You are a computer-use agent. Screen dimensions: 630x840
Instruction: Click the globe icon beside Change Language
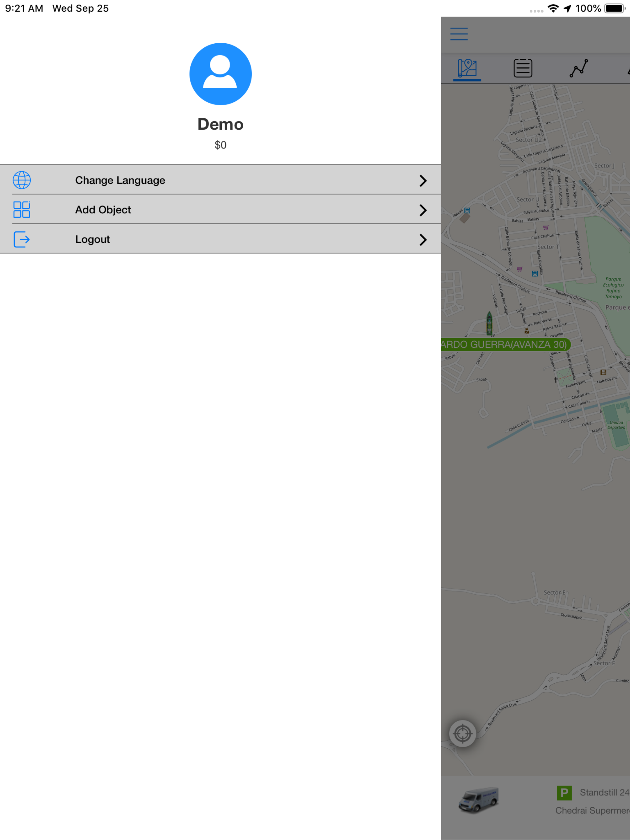click(x=22, y=180)
